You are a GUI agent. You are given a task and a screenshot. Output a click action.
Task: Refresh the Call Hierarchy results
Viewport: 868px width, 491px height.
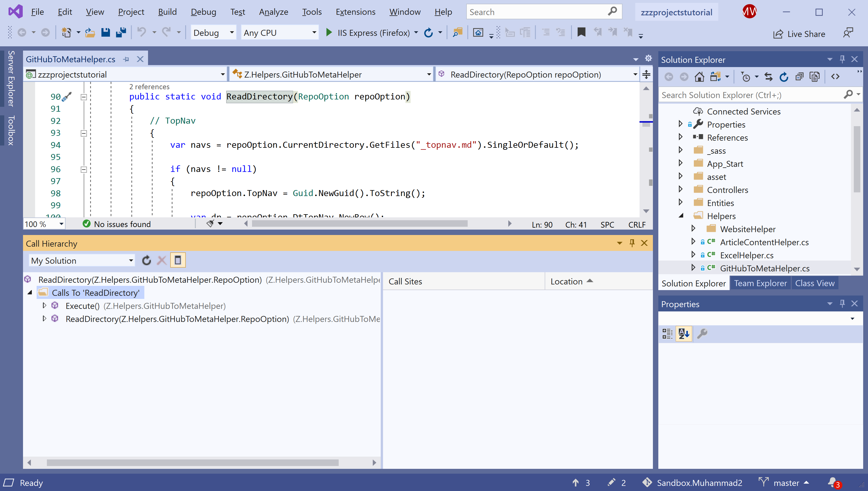click(146, 260)
